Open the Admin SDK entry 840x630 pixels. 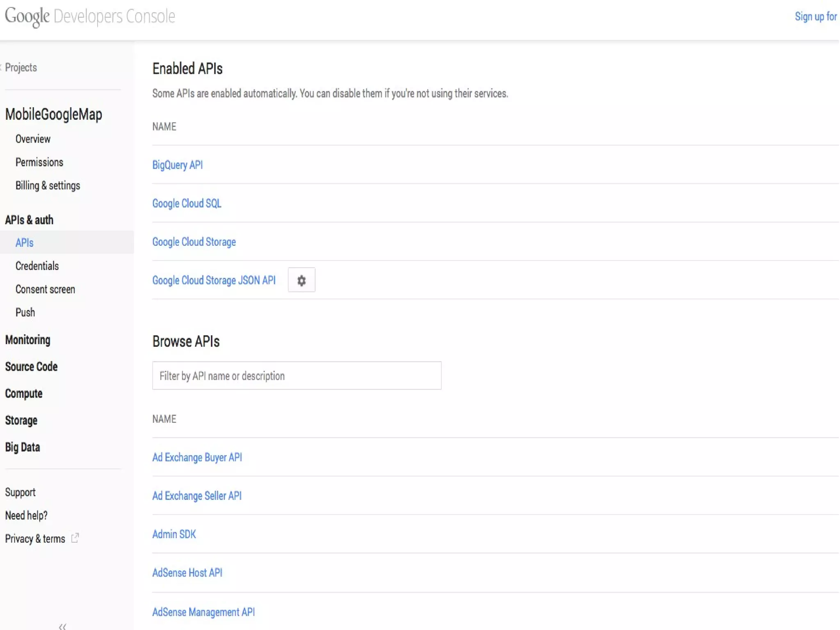(x=174, y=534)
